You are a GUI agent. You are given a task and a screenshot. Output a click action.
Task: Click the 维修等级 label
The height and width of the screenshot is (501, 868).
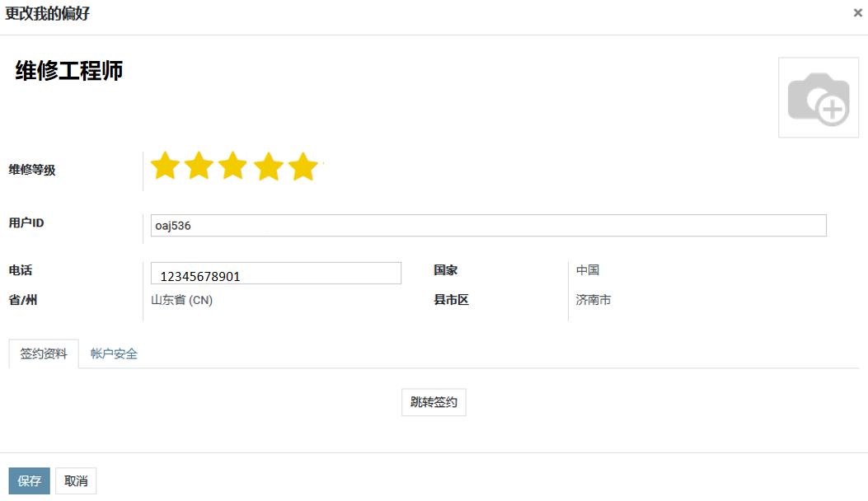tap(32, 170)
